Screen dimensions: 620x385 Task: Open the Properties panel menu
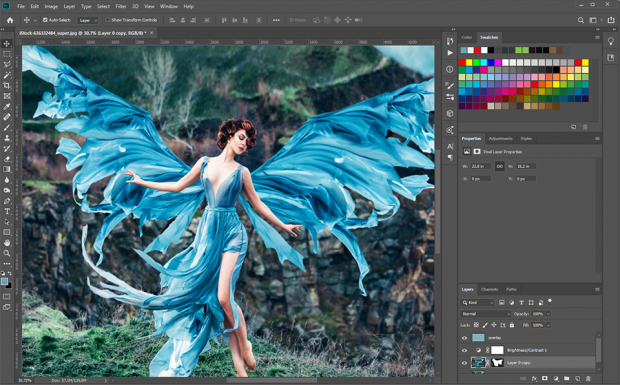(x=597, y=139)
